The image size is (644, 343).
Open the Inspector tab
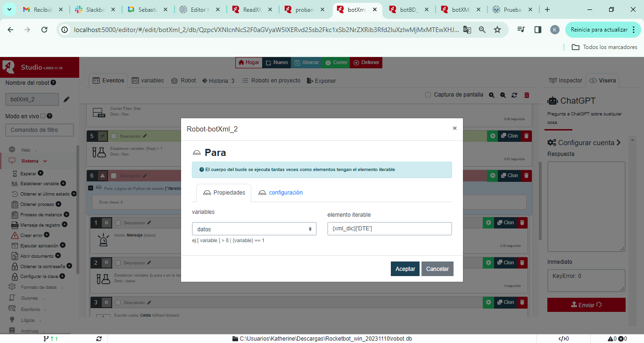point(566,81)
